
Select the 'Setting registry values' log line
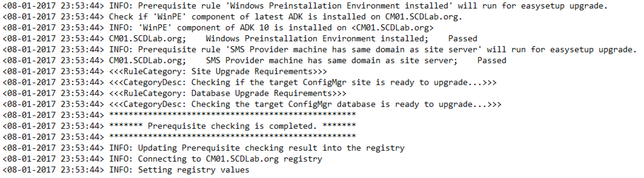[x=126, y=170]
